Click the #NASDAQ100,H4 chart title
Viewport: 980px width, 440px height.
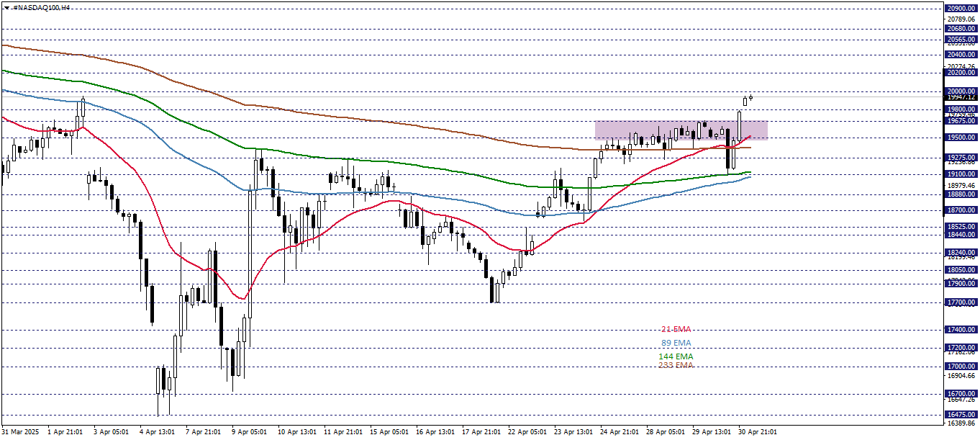pyautogui.click(x=42, y=6)
